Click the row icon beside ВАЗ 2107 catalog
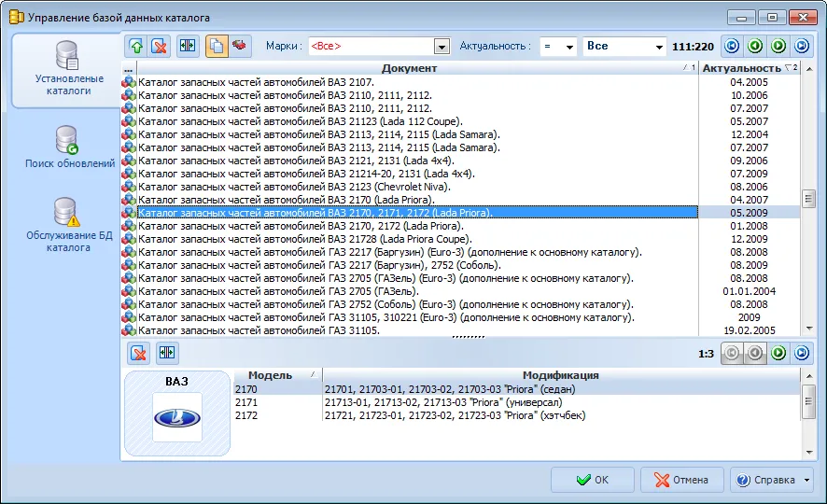The height and width of the screenshot is (504, 827). click(129, 82)
